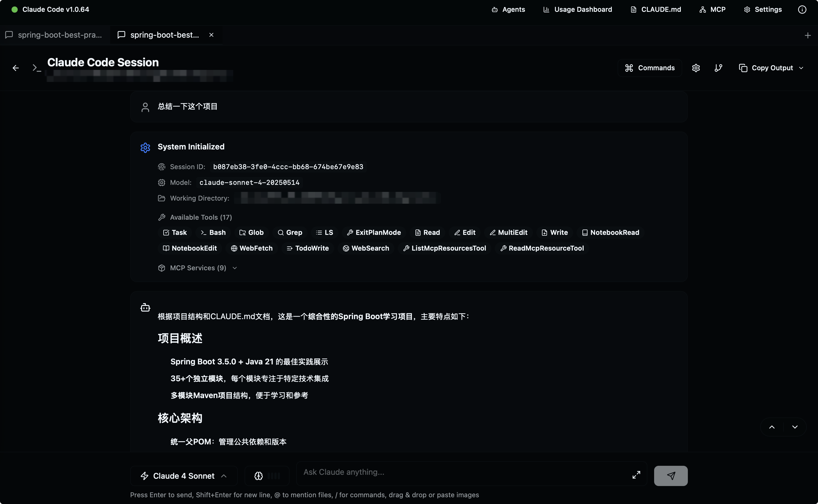
Task: Click the ExitPlanMode tool badge
Action: pyautogui.click(x=374, y=232)
